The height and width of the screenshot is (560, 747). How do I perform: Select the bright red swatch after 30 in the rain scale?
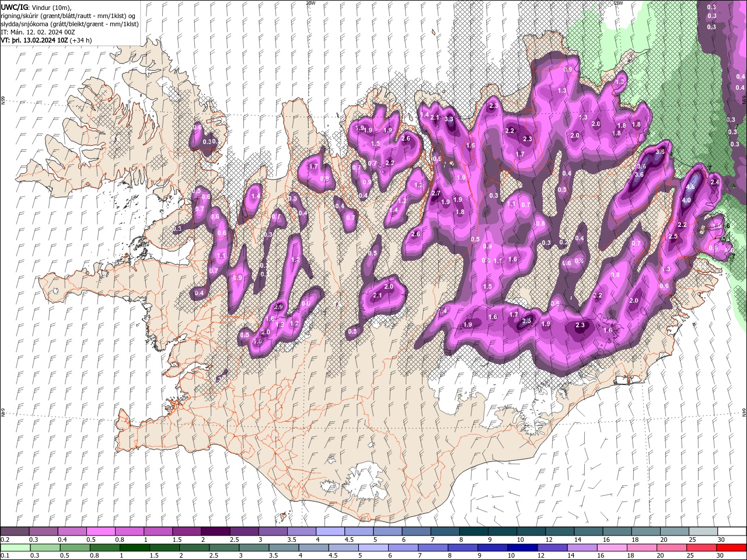731,547
